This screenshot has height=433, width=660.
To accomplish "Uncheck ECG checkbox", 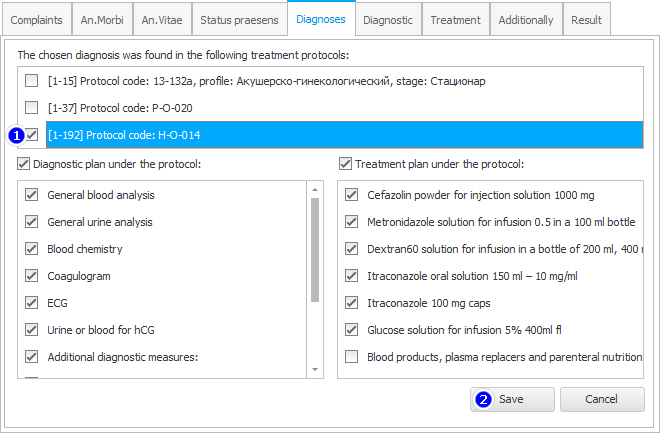I will click(x=32, y=303).
